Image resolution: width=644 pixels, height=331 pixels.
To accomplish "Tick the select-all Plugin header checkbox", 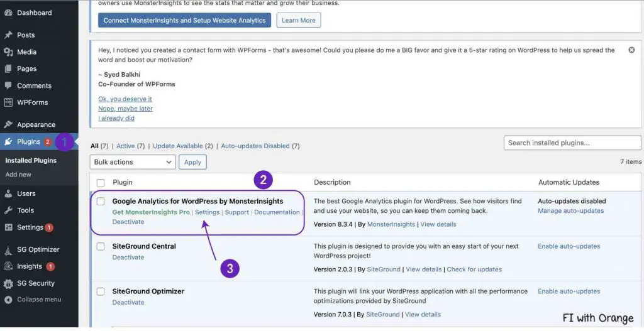I will pyautogui.click(x=101, y=183).
